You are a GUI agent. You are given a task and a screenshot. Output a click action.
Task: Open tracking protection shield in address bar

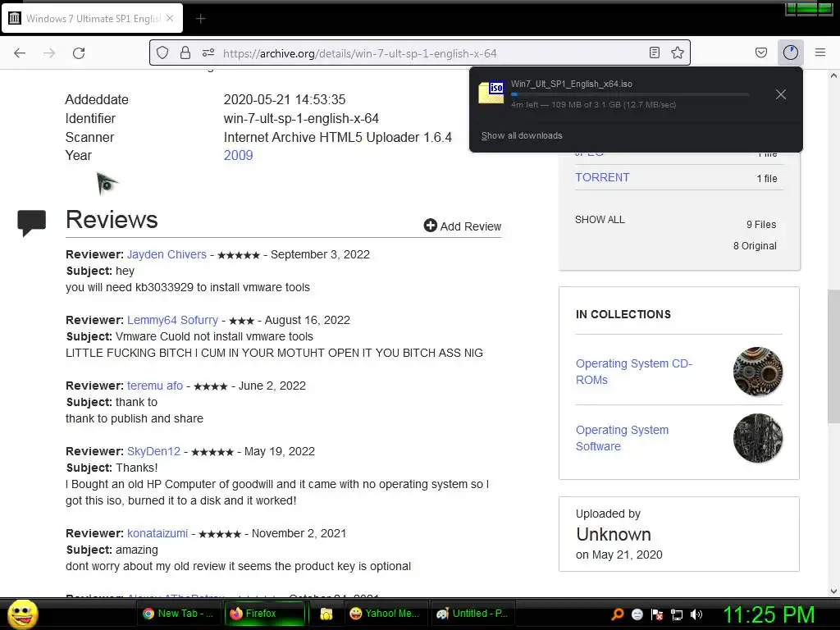tap(162, 52)
